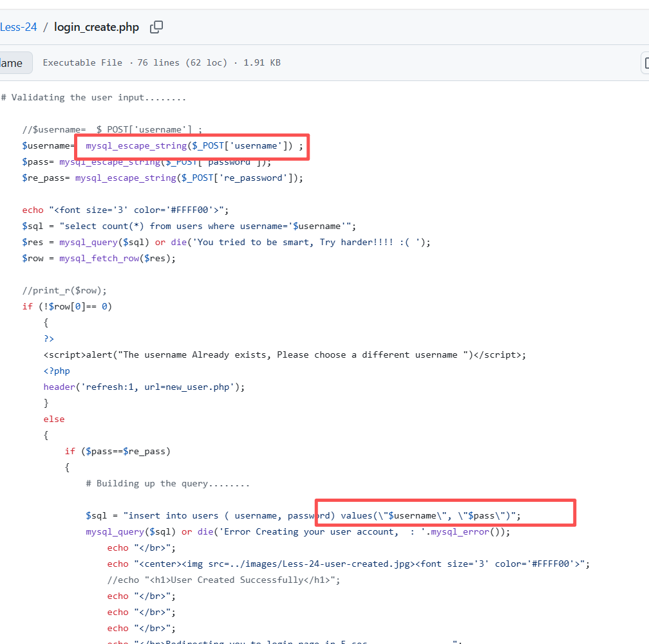Click the 'select count(*) from users' line
The height and width of the screenshot is (644, 649).
coord(189,226)
